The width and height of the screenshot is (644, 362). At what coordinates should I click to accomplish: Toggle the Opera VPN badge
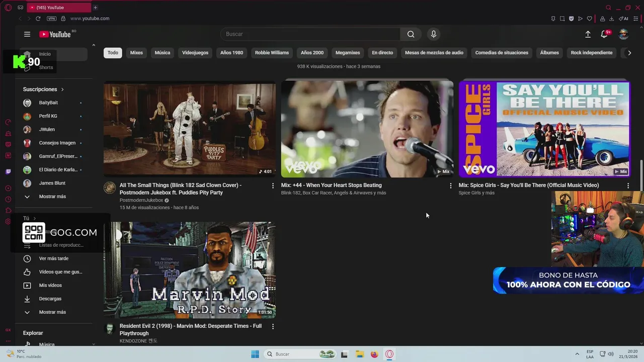coord(51,19)
